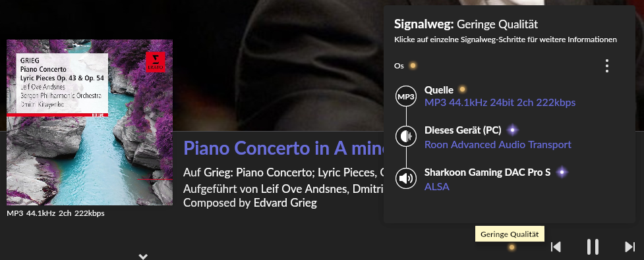Click the Roon Advanced Audio Transport icon

(406, 136)
